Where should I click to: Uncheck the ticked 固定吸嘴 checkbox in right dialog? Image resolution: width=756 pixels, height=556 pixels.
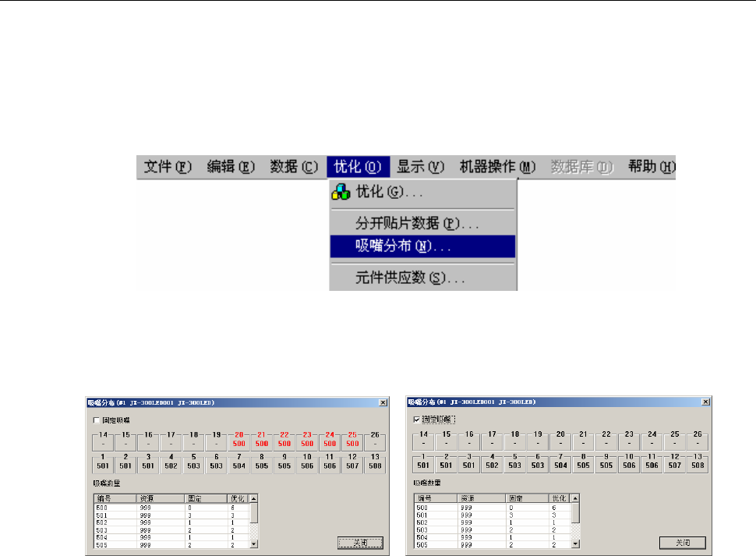(416, 420)
